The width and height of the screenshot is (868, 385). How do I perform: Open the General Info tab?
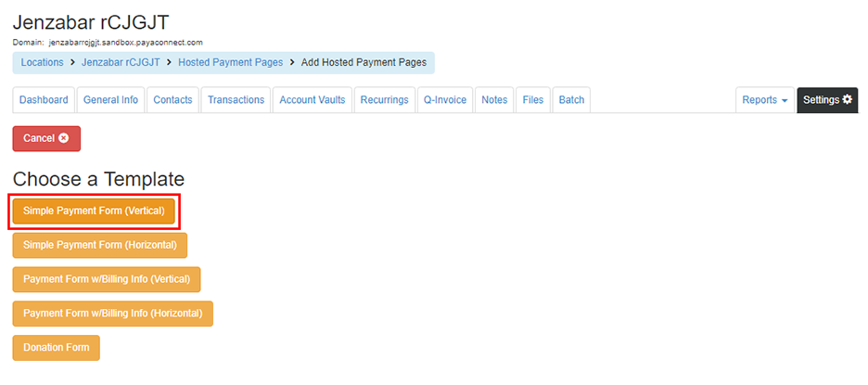110,100
